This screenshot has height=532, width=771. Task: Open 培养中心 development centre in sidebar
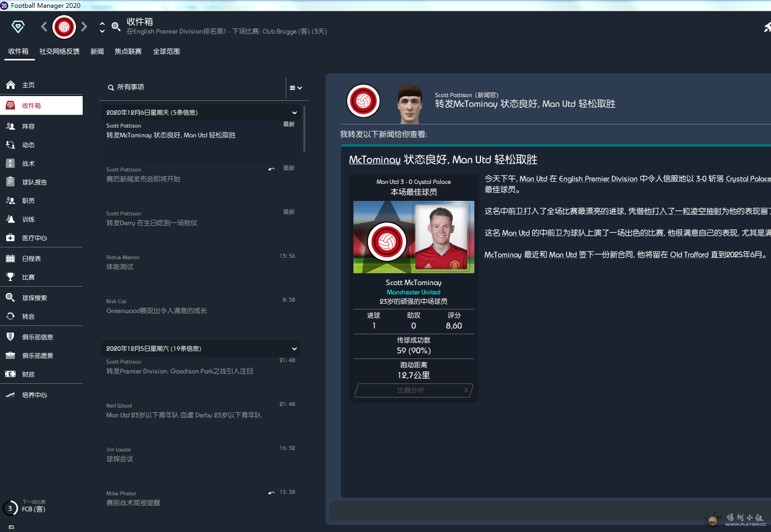coord(41,395)
